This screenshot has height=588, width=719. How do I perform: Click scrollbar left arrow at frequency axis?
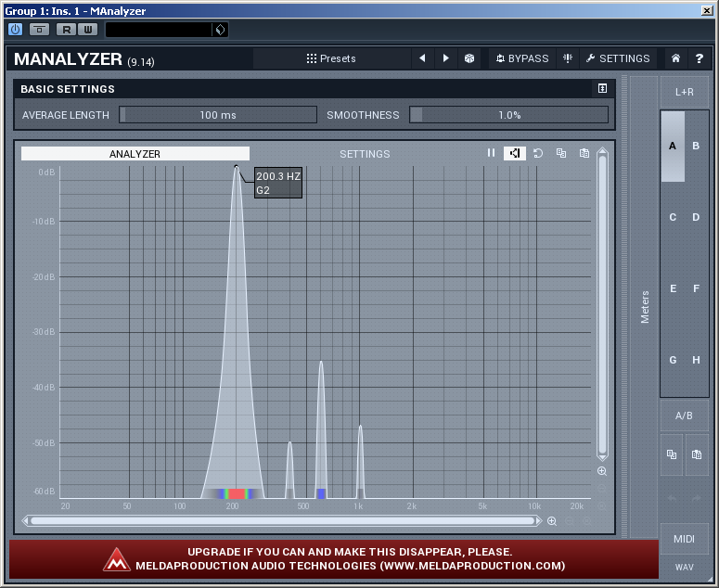point(25,521)
